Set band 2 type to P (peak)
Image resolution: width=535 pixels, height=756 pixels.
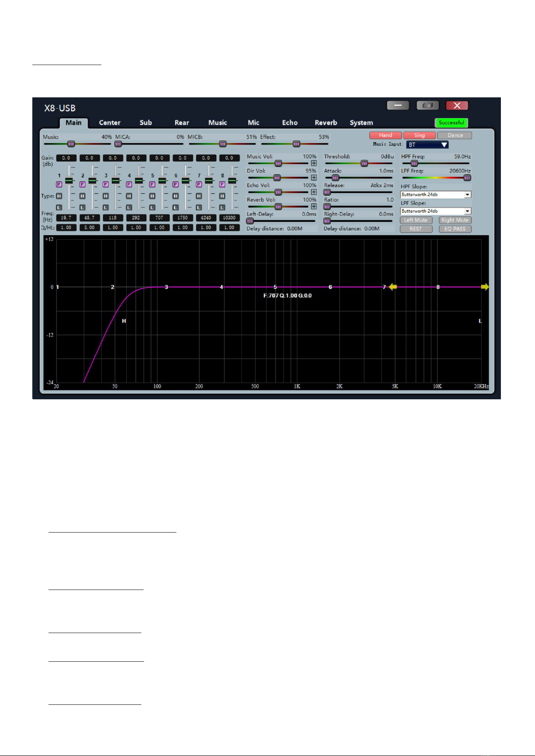pyautogui.click(x=82, y=184)
